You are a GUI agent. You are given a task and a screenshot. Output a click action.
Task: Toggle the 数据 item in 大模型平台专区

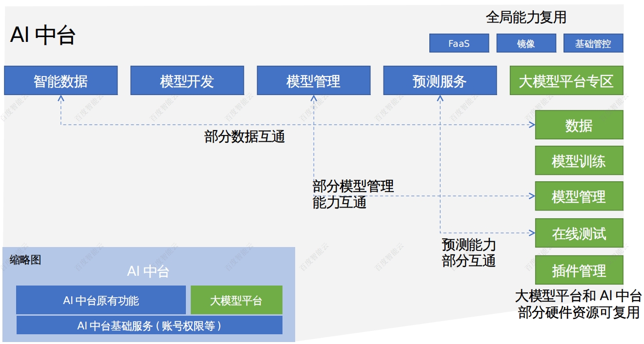click(x=579, y=124)
